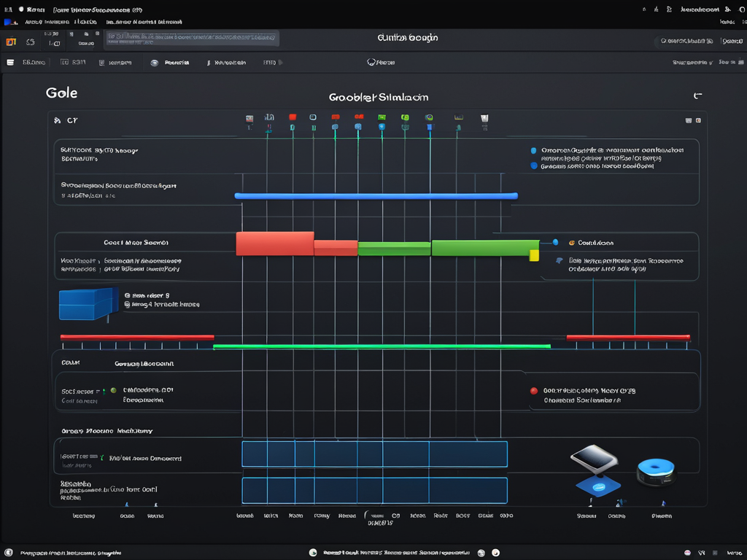Click the large red block in the timeline
747x560 pixels.
tap(274, 244)
